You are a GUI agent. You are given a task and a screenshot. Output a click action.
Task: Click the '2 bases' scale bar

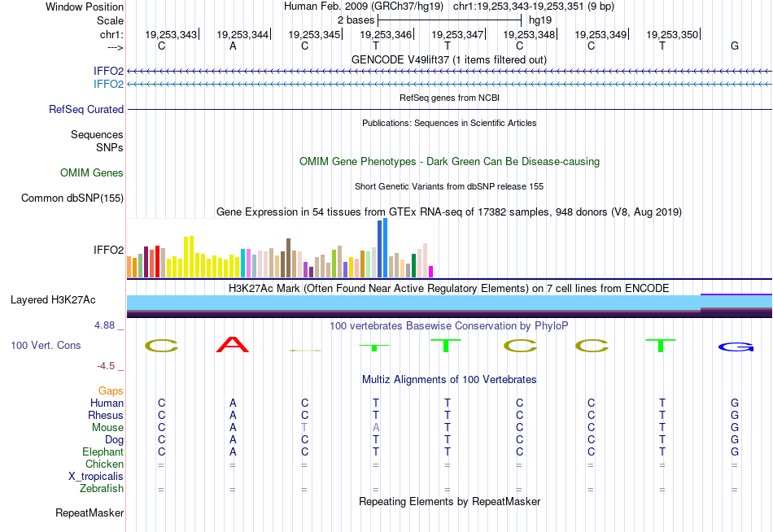pyautogui.click(x=450, y=20)
